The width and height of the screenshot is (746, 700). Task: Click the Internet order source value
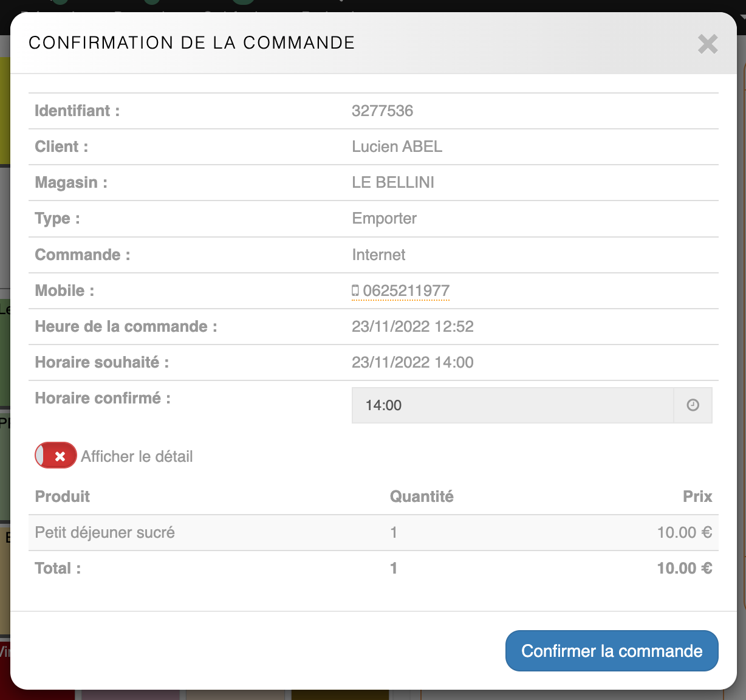tap(378, 255)
